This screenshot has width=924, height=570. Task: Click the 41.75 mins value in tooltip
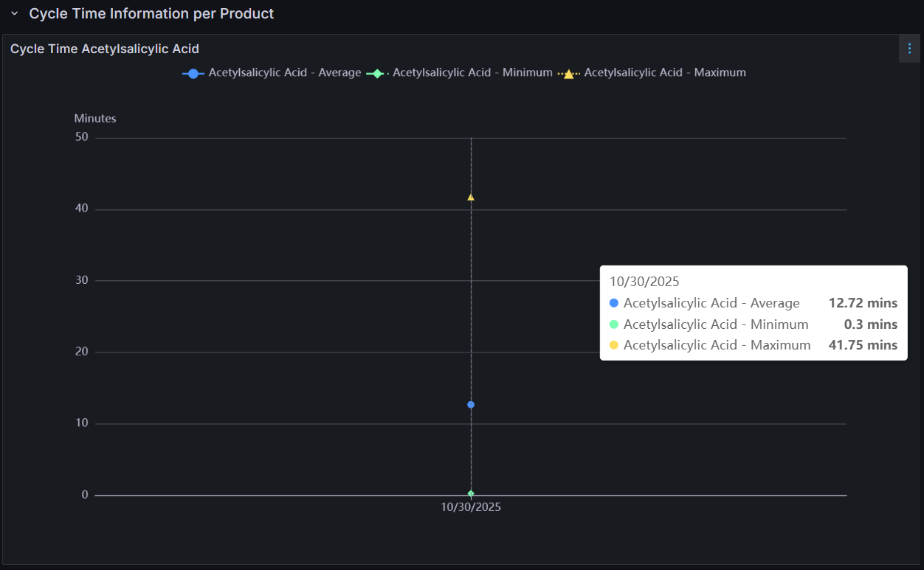click(x=863, y=345)
